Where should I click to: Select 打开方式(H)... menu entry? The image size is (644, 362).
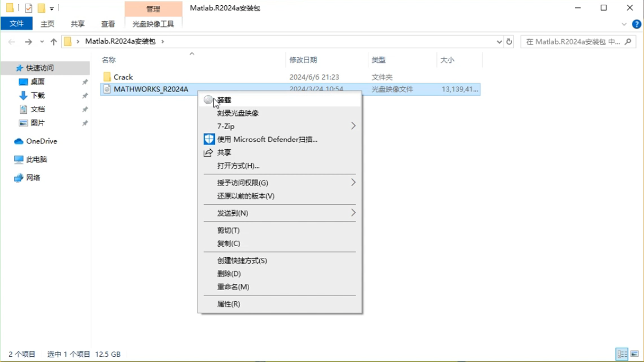tap(279, 166)
